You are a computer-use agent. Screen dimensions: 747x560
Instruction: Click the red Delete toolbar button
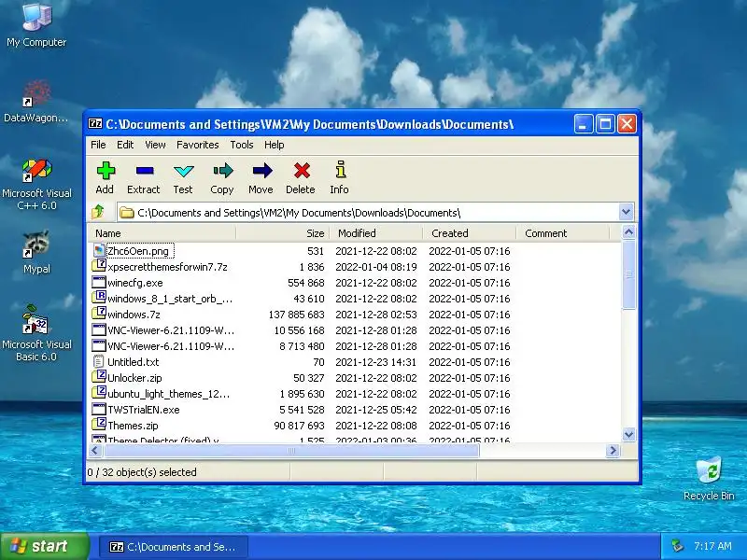tap(301, 178)
